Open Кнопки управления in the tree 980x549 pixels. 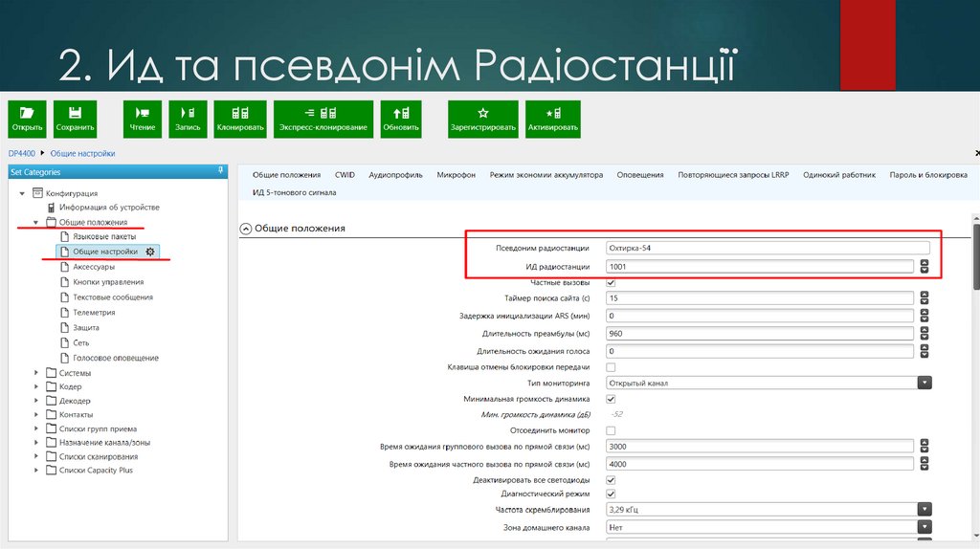point(108,282)
